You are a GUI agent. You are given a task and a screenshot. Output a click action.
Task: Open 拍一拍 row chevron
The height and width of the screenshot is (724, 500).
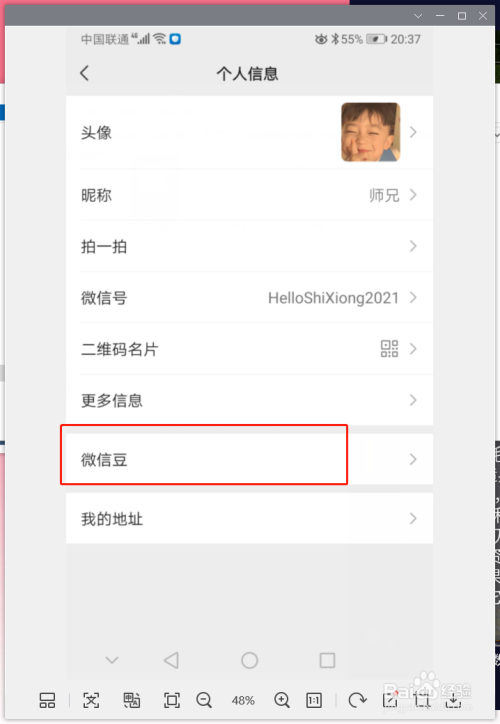tap(413, 246)
